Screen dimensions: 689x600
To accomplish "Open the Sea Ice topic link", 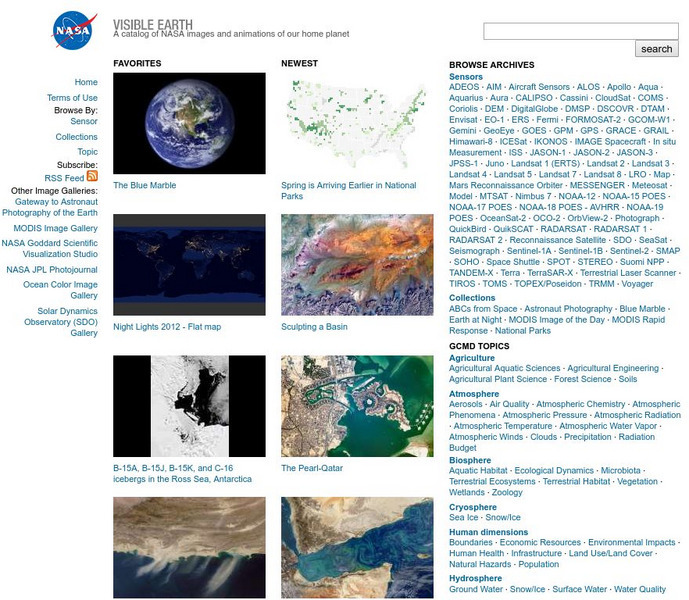I will (x=464, y=517).
